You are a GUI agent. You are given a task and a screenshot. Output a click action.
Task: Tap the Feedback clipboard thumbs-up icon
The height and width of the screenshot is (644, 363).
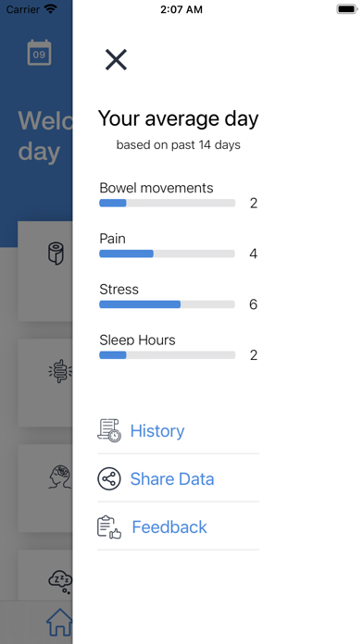pyautogui.click(x=109, y=526)
